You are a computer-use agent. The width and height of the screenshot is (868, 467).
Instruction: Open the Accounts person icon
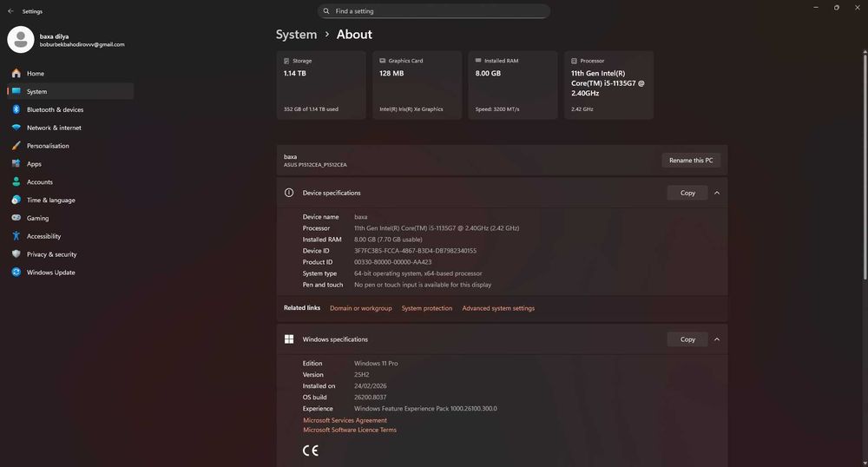click(16, 181)
